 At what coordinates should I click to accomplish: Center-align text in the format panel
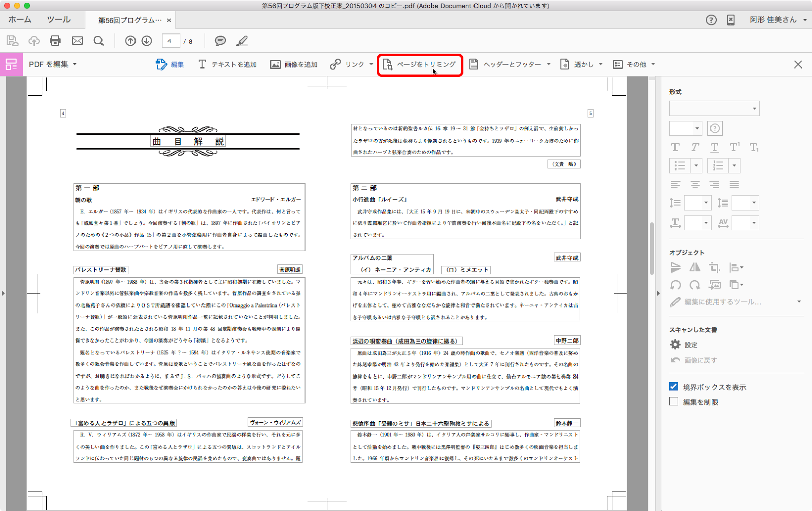[x=695, y=184]
